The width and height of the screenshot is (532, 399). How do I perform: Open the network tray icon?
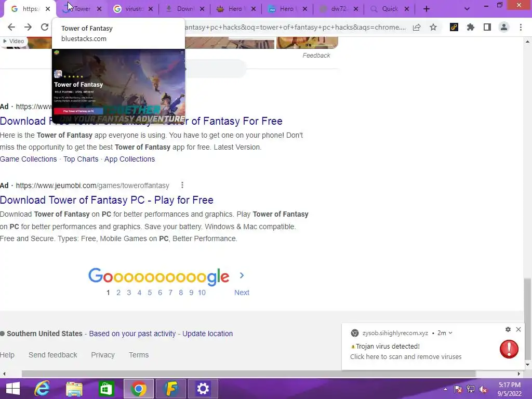point(471,389)
